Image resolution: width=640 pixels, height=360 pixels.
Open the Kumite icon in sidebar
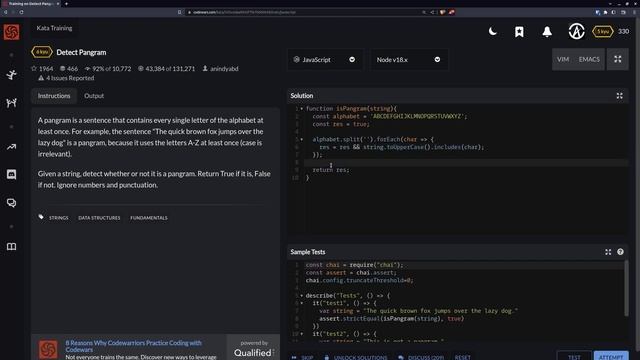(x=11, y=102)
